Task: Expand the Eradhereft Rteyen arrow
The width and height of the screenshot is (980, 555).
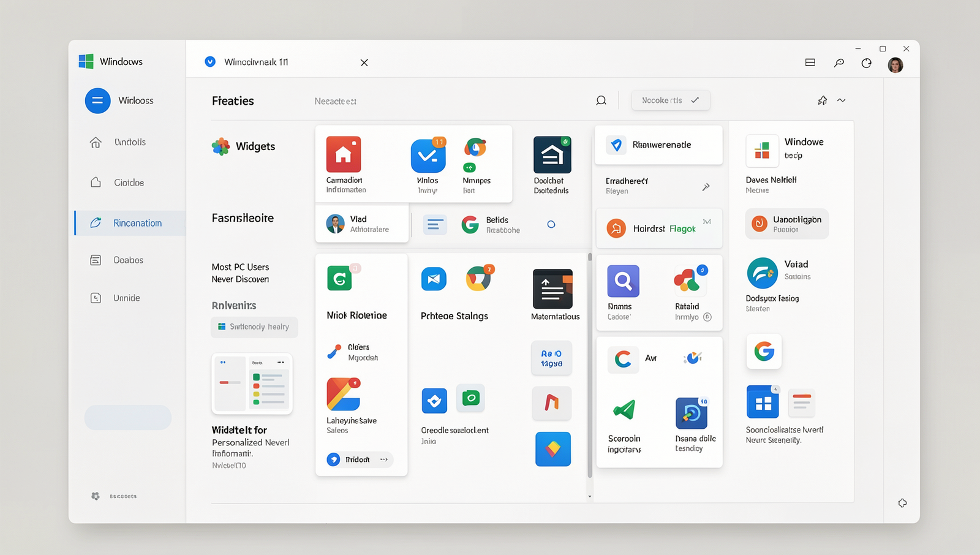Action: (706, 187)
